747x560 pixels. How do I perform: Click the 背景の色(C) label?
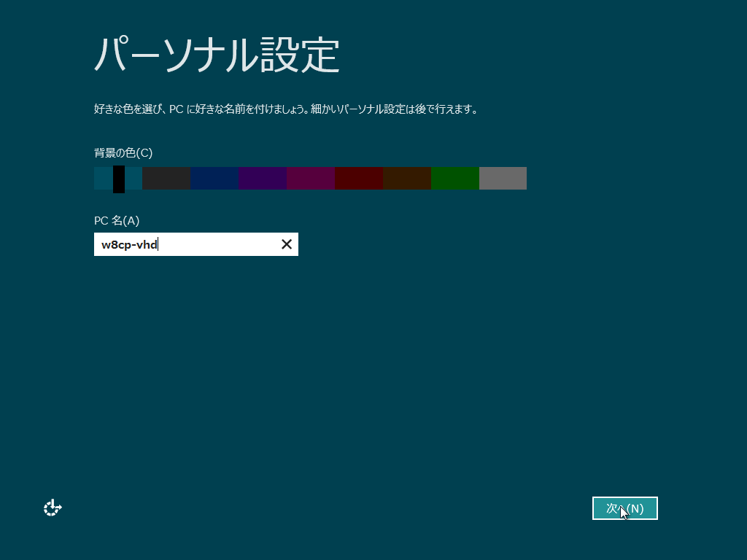coord(123,153)
